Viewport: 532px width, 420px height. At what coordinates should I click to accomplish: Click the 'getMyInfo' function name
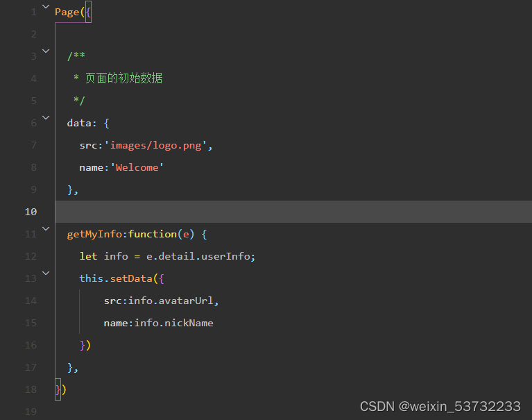coord(94,234)
